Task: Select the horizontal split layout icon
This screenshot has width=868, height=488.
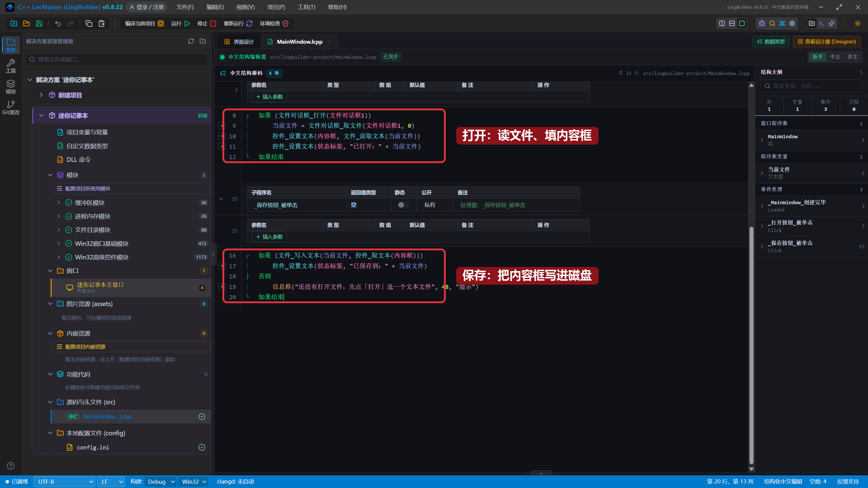Action: pos(732,23)
